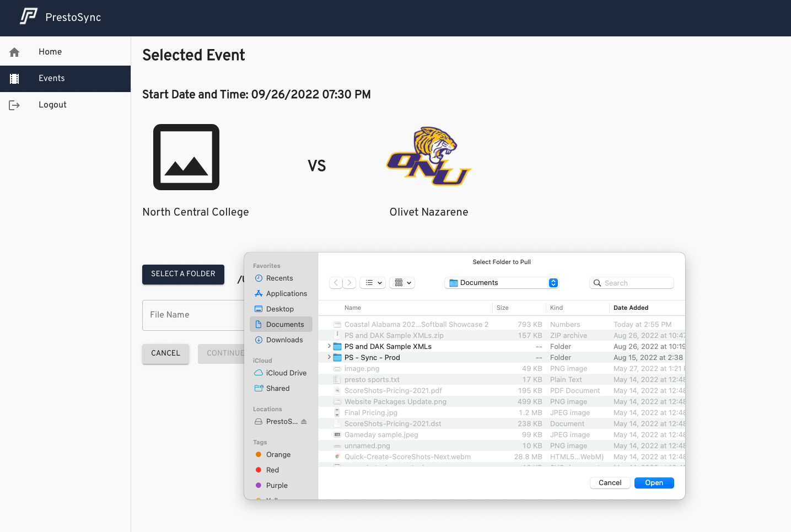This screenshot has height=532, width=791.
Task: Click the eject icon next to PrestoS...
Action: (304, 422)
